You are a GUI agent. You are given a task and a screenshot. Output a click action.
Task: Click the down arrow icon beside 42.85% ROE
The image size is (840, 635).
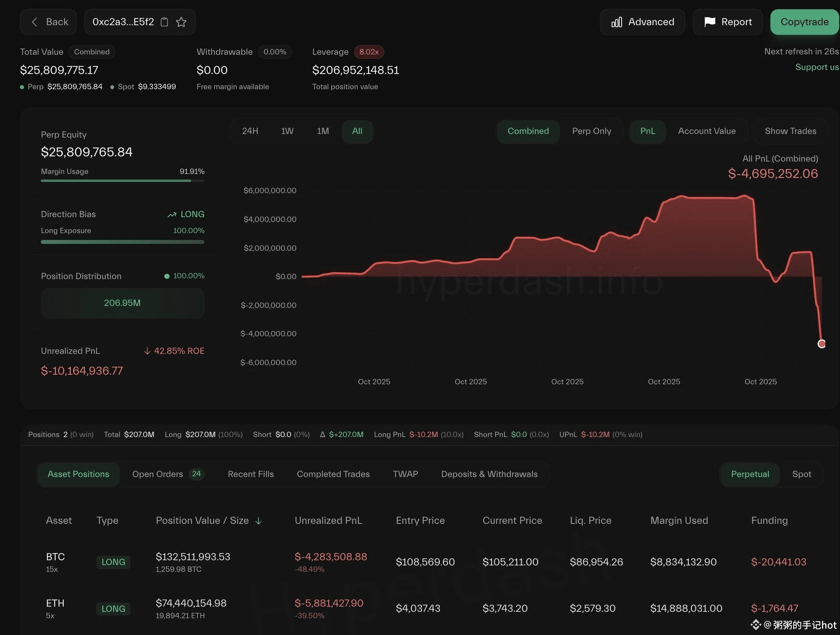(x=147, y=351)
